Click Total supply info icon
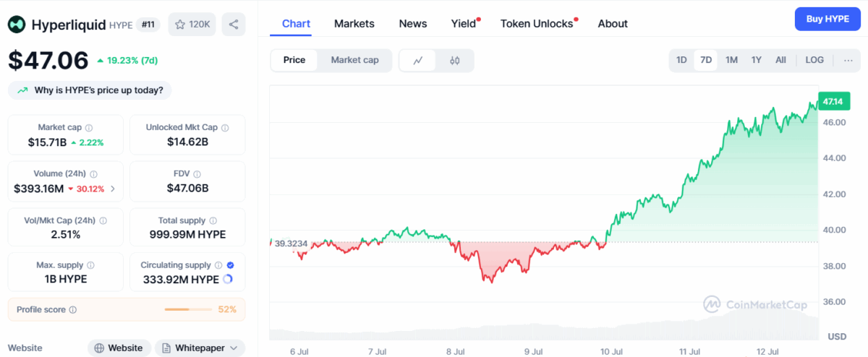868x357 pixels. [212, 220]
